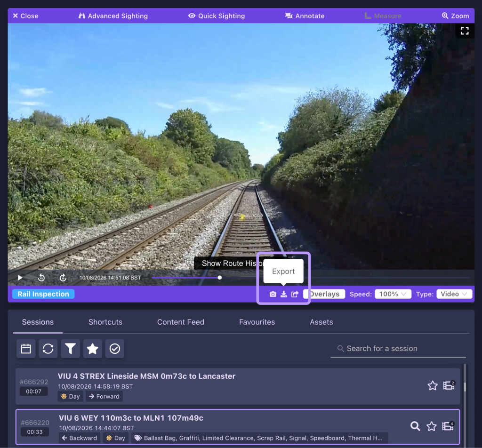482x448 pixels.
Task: Click the 10/08/2026 14:51:08 BST timestamp
Action: tap(110, 278)
